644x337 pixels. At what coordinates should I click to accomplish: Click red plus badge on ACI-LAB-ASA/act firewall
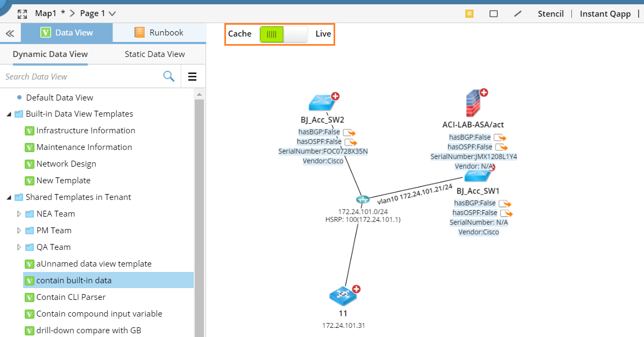484,92
